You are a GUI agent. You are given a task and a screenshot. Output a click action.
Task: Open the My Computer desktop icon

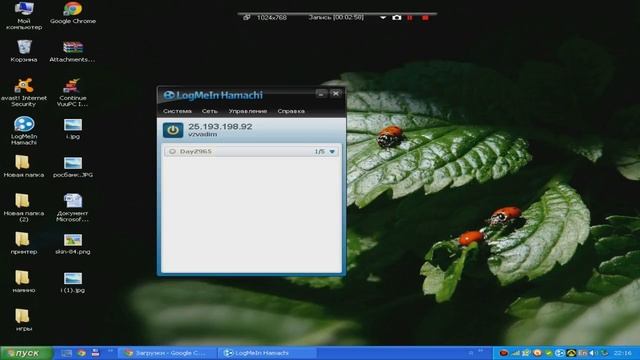pos(24,15)
